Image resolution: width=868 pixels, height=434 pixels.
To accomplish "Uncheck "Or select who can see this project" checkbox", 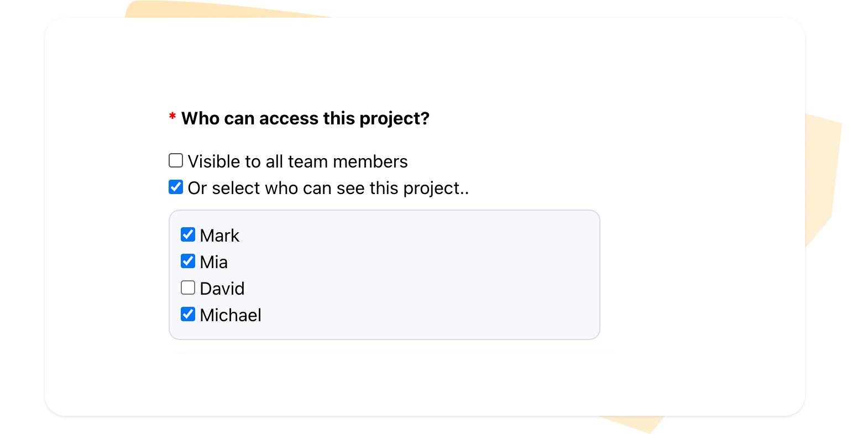I will (176, 187).
